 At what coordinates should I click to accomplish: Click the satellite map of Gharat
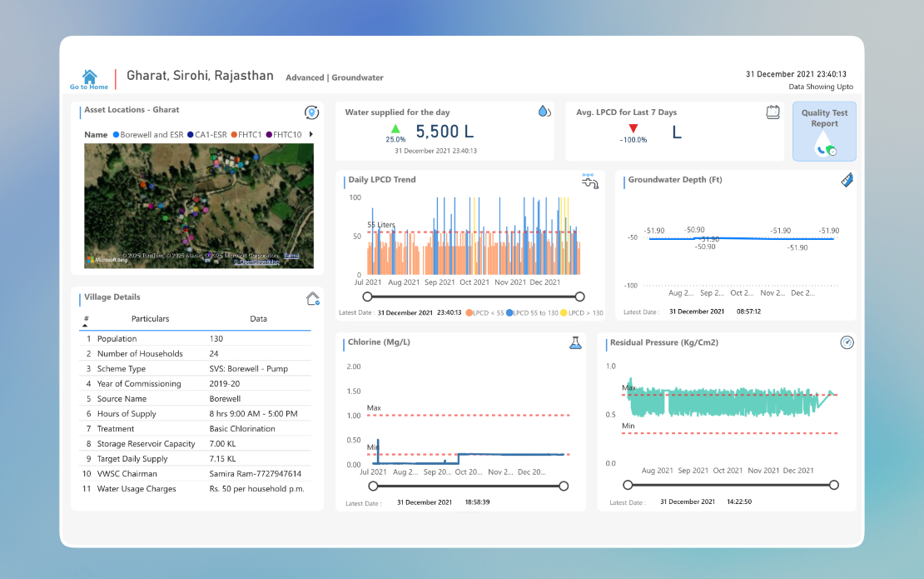[x=196, y=206]
